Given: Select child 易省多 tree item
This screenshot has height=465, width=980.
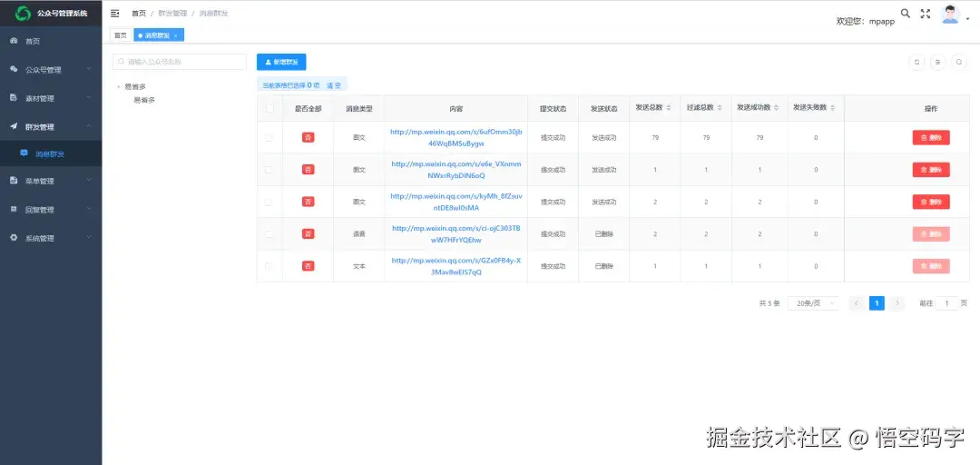Looking at the screenshot, I should pyautogui.click(x=144, y=100).
